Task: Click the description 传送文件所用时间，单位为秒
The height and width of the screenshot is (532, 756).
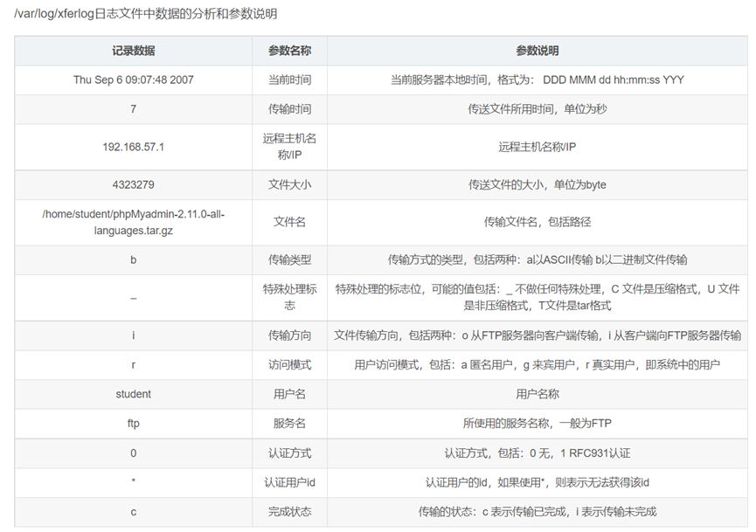Action: (x=538, y=109)
